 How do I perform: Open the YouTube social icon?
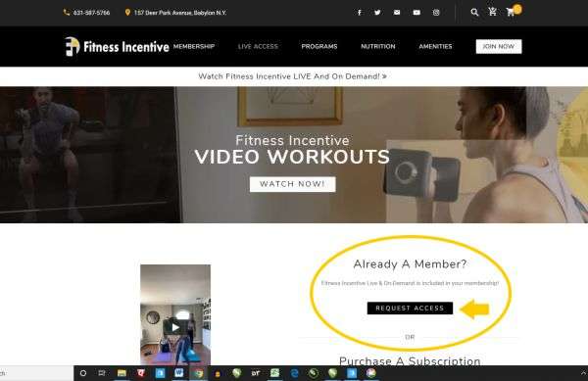tap(416, 13)
